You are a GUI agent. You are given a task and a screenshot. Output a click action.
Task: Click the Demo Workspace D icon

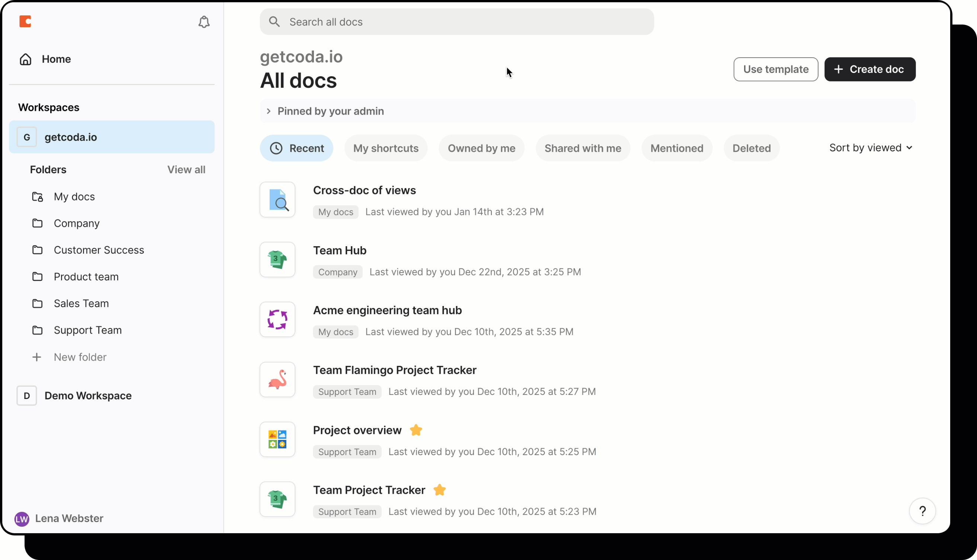tap(26, 395)
